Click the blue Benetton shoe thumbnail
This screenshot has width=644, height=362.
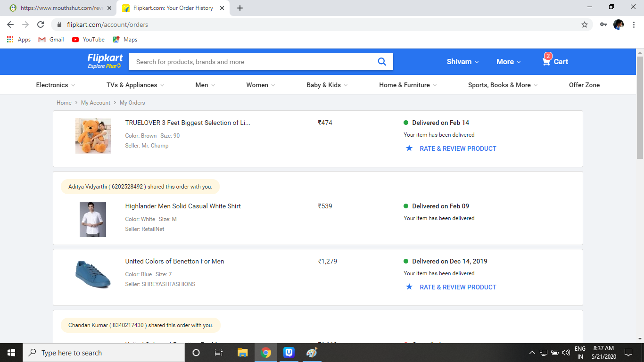pyautogui.click(x=93, y=274)
